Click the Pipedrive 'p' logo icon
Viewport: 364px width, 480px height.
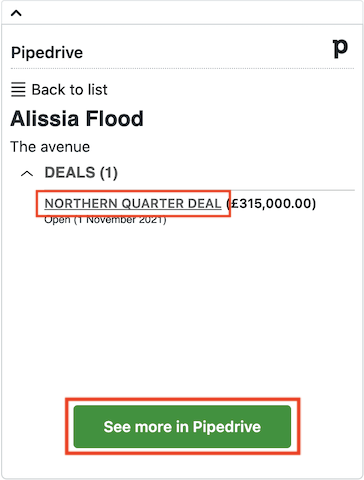click(340, 49)
